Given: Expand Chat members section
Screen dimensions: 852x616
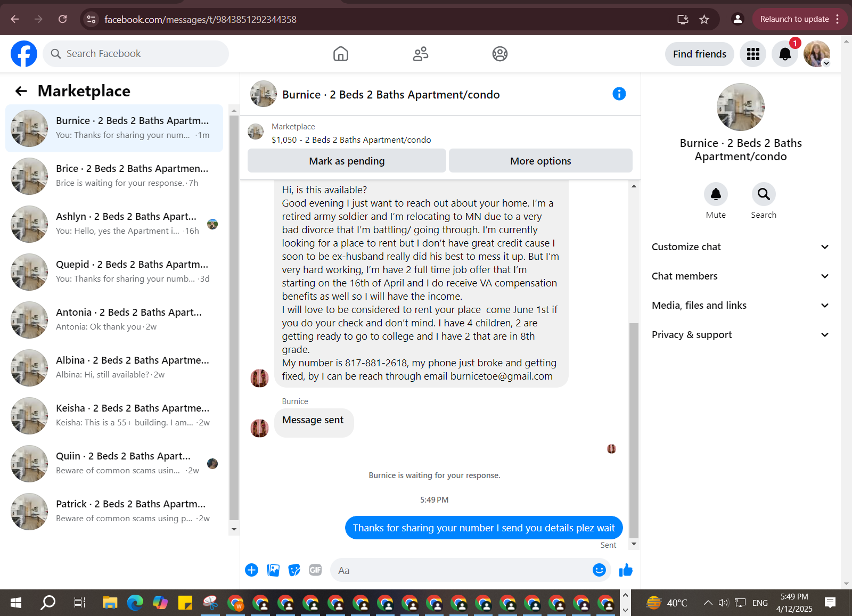Looking at the screenshot, I should click(740, 276).
